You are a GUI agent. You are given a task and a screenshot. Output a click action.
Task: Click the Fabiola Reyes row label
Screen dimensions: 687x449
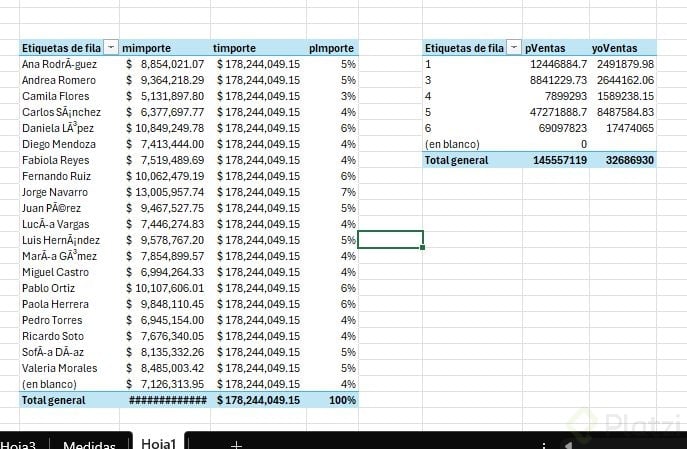56,160
